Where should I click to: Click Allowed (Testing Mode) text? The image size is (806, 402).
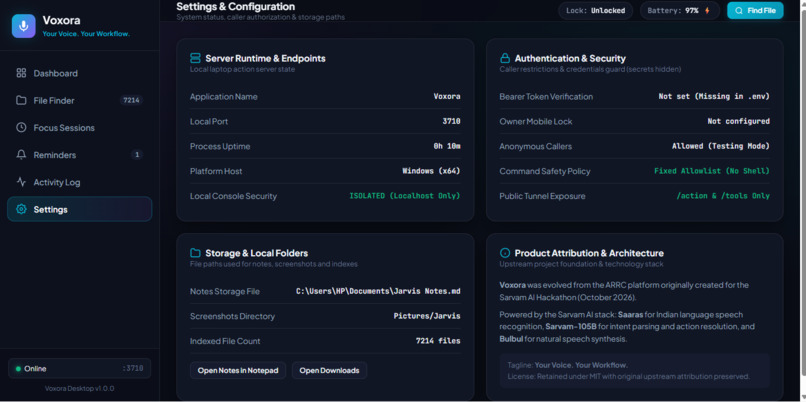pyautogui.click(x=721, y=146)
